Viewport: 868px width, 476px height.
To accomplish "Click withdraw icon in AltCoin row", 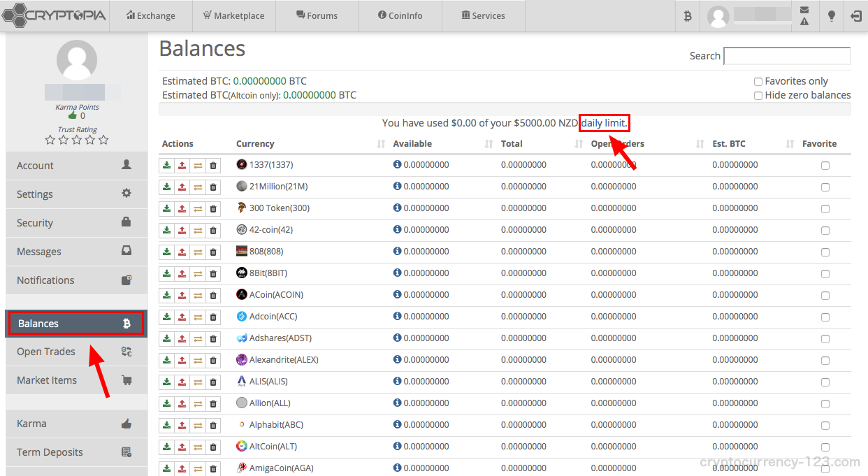I will tap(182, 447).
